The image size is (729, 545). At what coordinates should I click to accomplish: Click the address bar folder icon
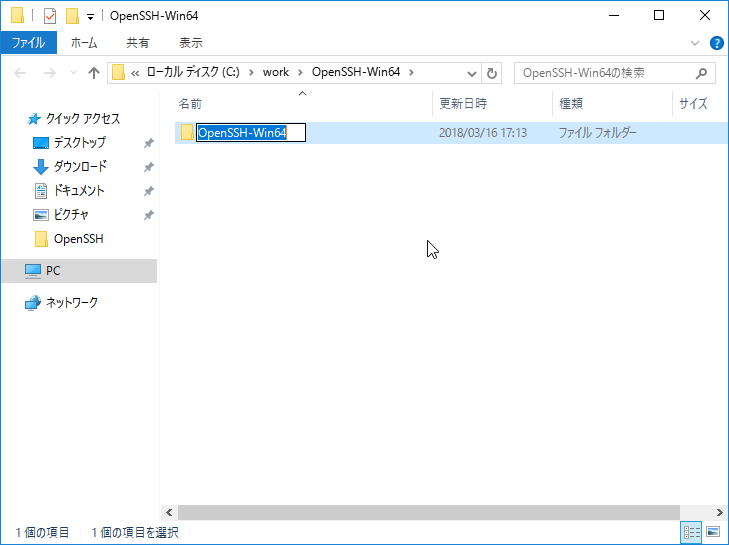(x=119, y=73)
